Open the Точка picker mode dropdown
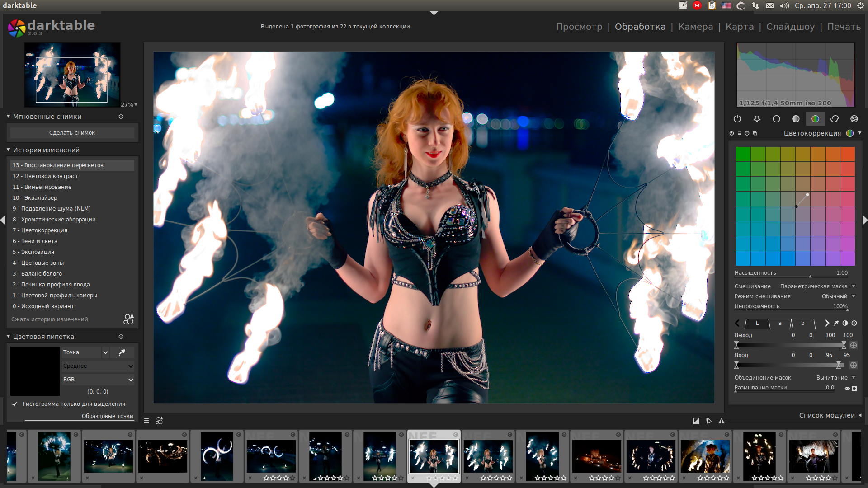 coord(86,352)
